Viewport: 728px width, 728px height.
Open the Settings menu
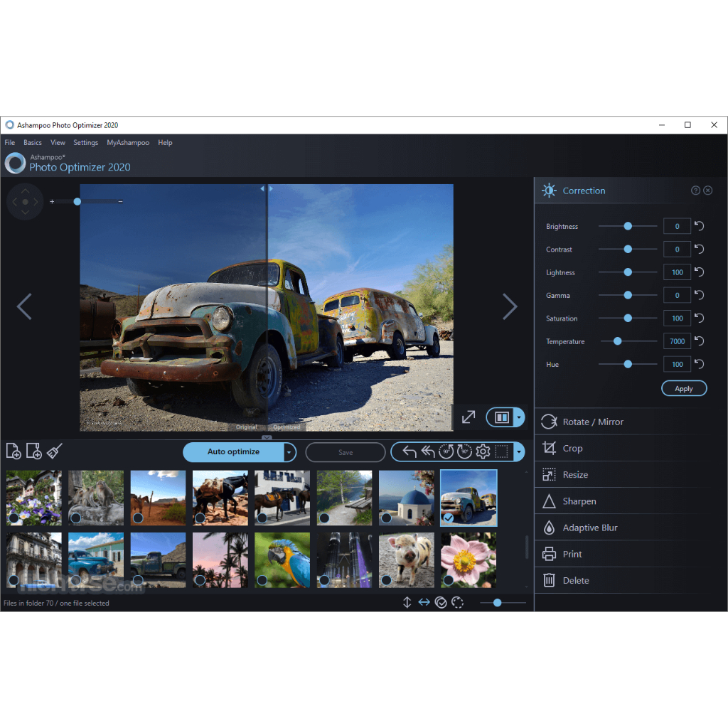coord(85,142)
